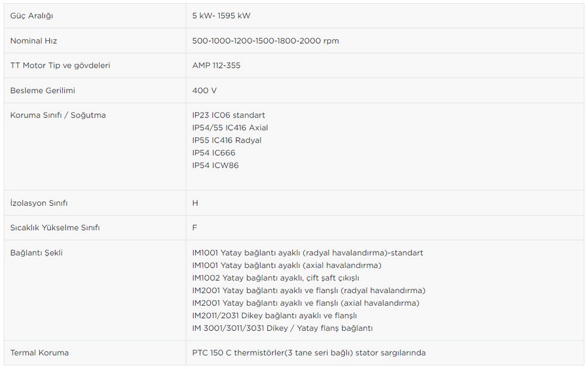The height and width of the screenshot is (369, 588).
Task: Select the IP23 IC06 standart line
Action: click(228, 115)
